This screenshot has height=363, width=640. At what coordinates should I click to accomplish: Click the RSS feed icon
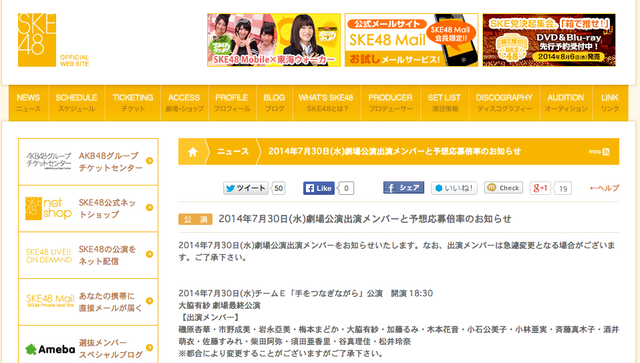pyautogui.click(x=599, y=152)
